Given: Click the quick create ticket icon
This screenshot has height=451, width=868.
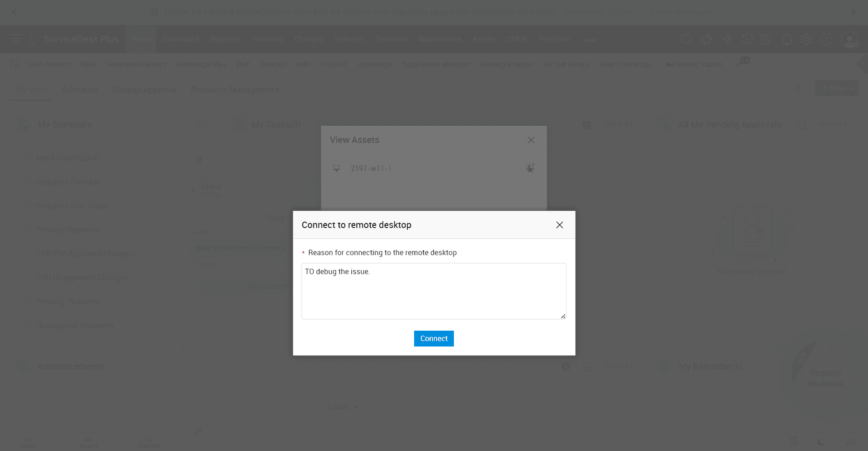Looking at the screenshot, I should coord(707,39).
